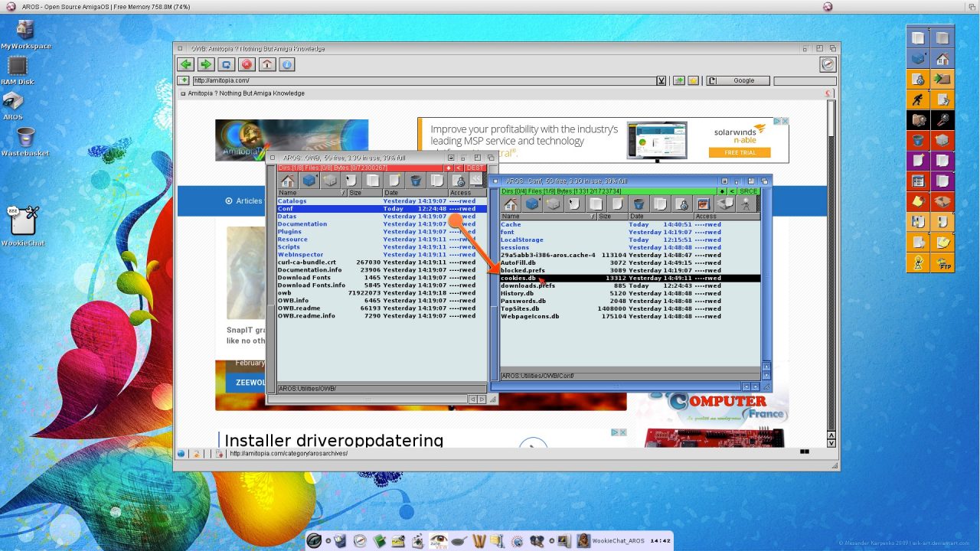
Task: Click the blue info icon in OWB toolbar
Action: (x=287, y=64)
